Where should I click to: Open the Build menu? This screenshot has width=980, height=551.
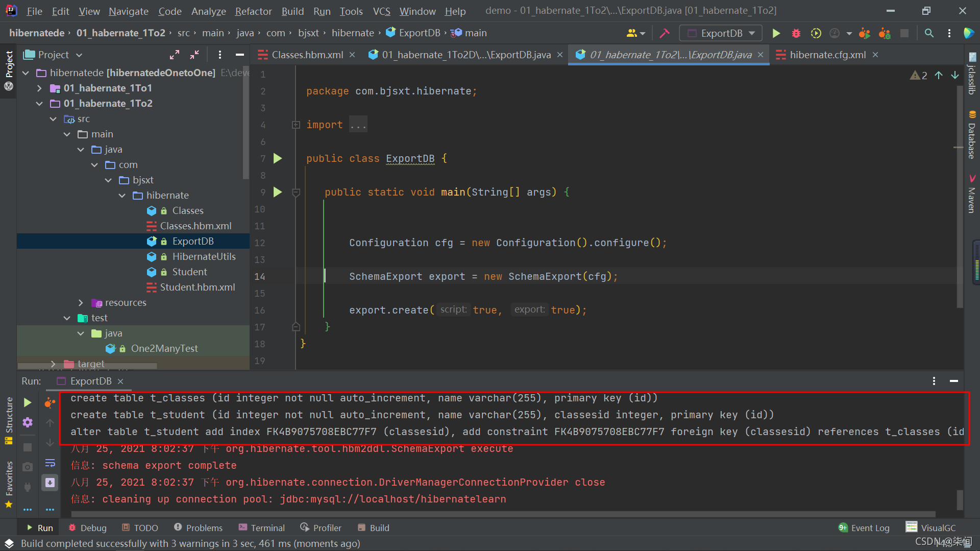pyautogui.click(x=292, y=11)
